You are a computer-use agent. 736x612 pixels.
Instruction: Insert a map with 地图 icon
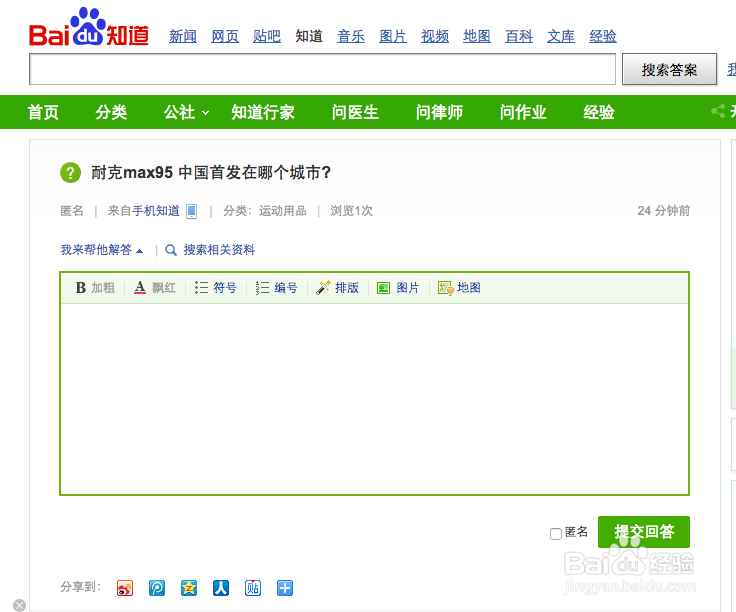[x=445, y=288]
